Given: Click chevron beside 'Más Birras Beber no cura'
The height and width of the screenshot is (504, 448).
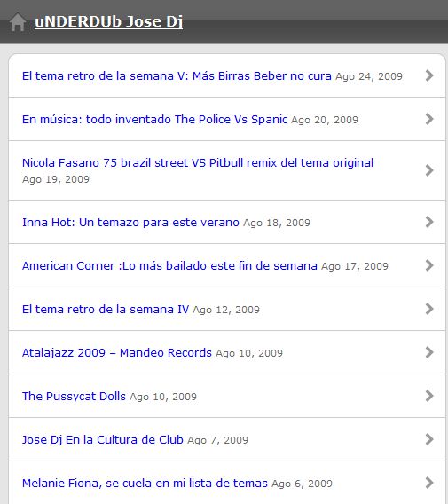Looking at the screenshot, I should 429,75.
